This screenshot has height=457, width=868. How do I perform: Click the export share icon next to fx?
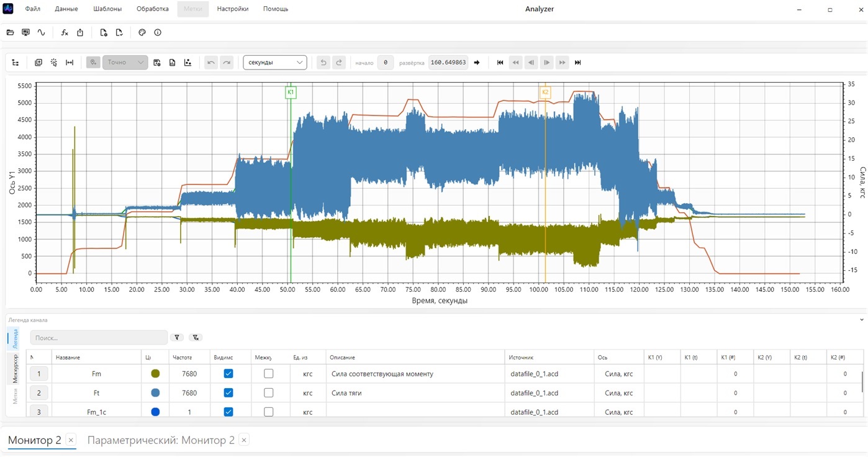[x=80, y=32]
